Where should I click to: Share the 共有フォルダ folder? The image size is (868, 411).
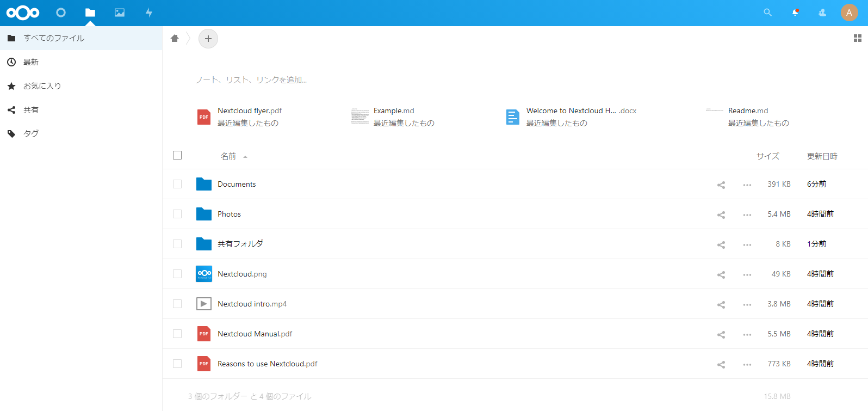click(721, 244)
